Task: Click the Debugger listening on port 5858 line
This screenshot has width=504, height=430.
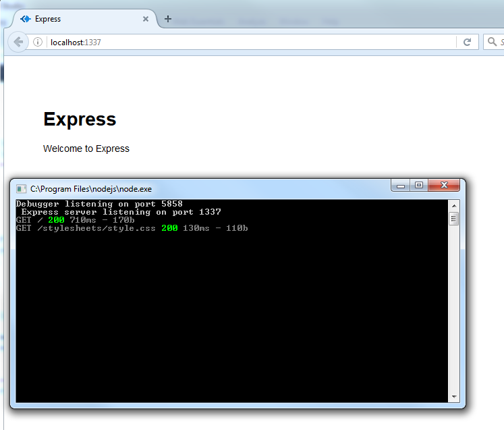Action: [99, 204]
